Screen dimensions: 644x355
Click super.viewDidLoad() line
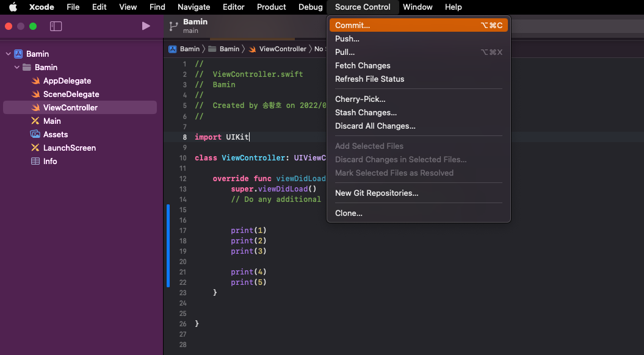273,189
